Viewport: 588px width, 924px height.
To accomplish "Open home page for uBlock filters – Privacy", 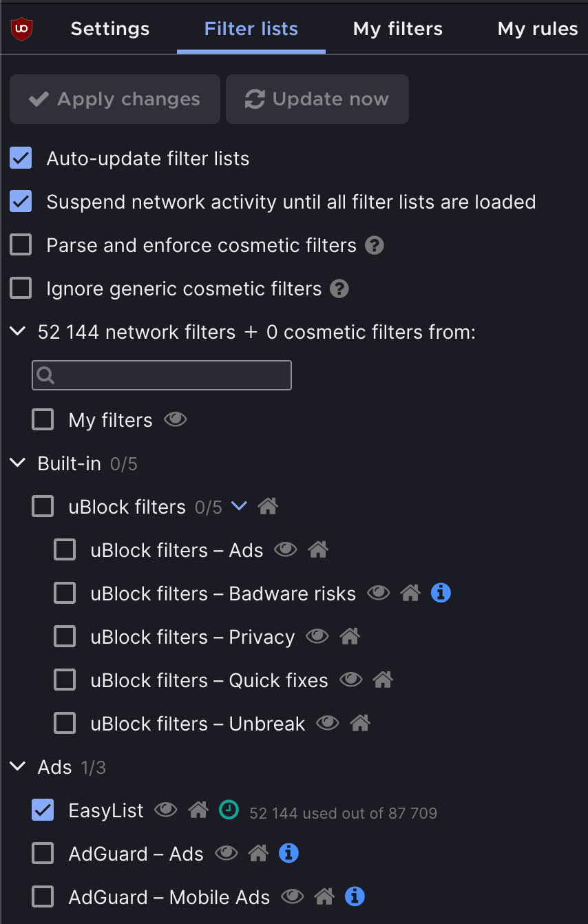I will (x=350, y=636).
